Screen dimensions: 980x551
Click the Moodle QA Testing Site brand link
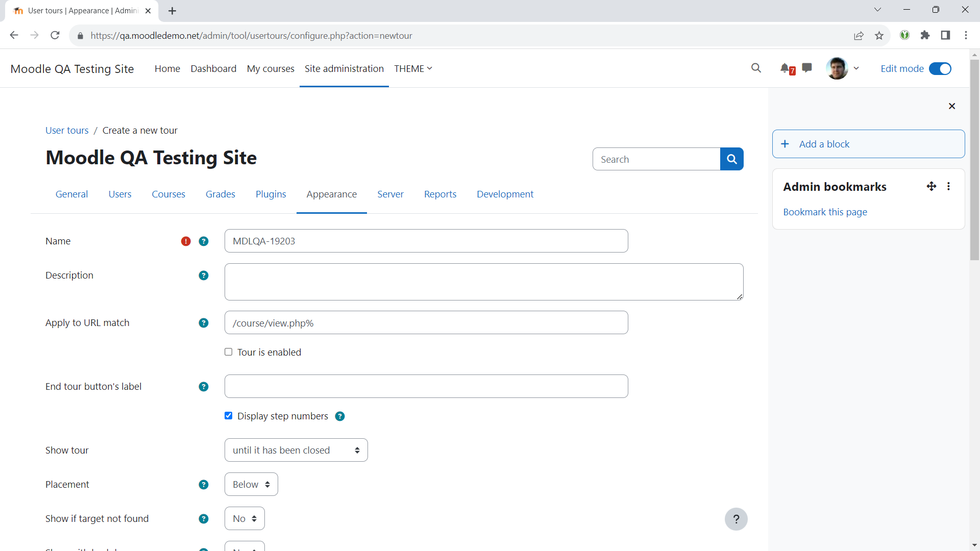tap(72, 68)
